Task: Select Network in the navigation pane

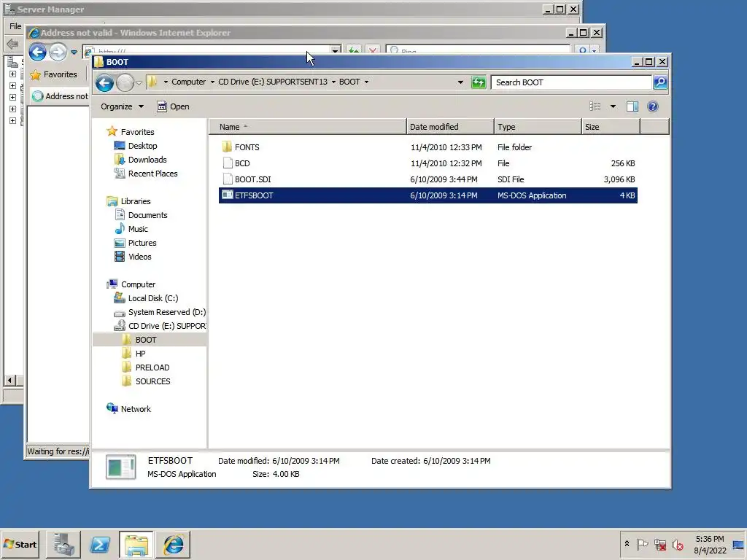Action: [135, 408]
